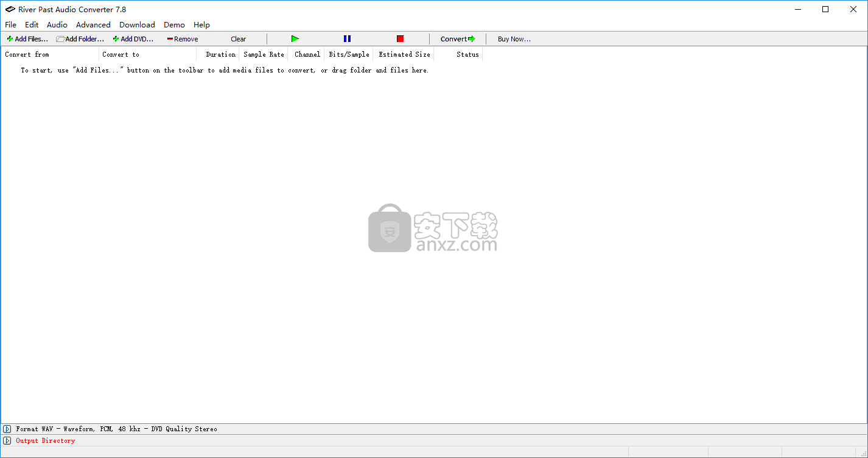This screenshot has height=458, width=868.
Task: Stop playback with red stop icon
Action: 400,39
